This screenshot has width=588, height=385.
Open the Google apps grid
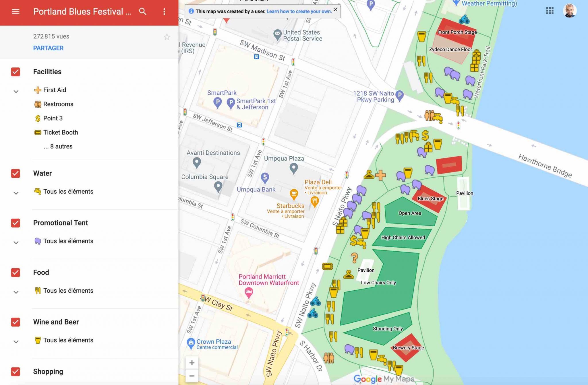coord(550,11)
